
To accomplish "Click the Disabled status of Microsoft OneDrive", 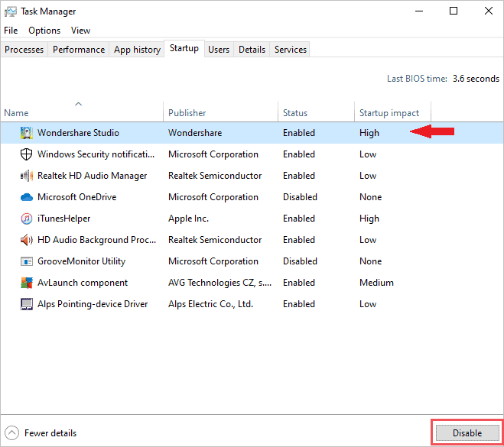I will (300, 197).
